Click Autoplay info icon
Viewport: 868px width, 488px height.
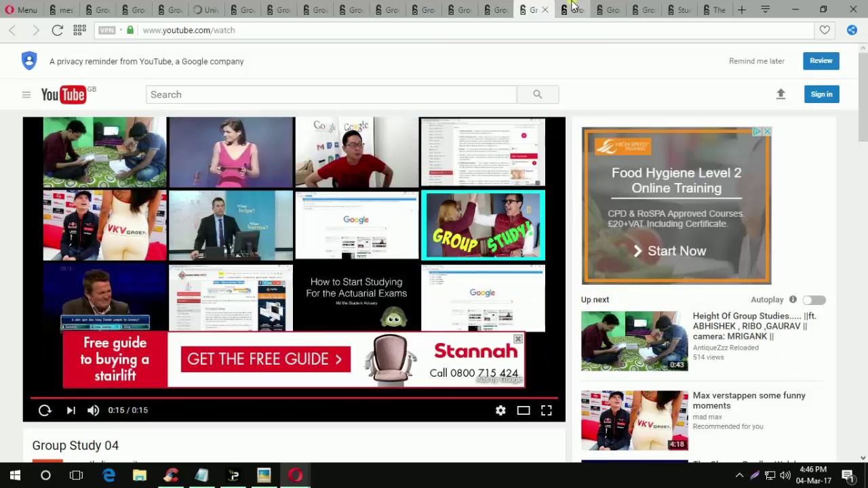pos(792,300)
